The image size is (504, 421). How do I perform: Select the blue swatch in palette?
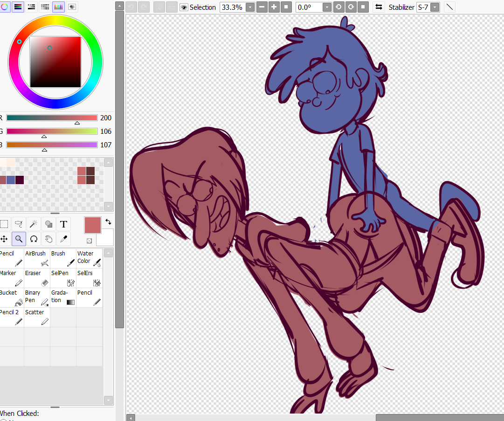[x=11, y=180]
